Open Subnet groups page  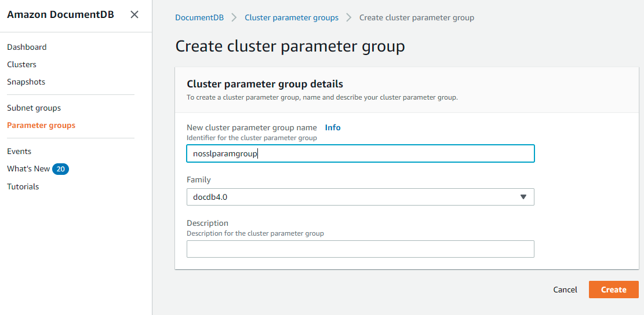[x=34, y=108]
